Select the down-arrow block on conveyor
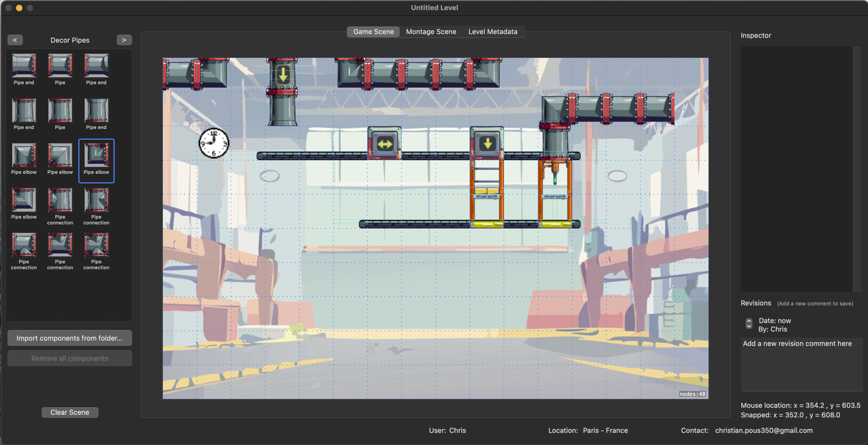Screen dimensions: 868x445 [x=487, y=144]
